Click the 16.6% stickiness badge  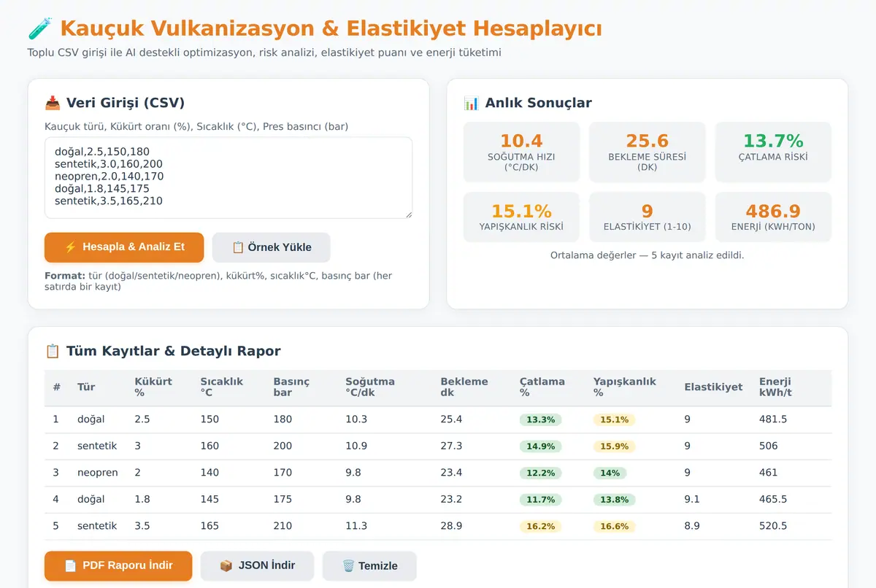click(x=614, y=526)
